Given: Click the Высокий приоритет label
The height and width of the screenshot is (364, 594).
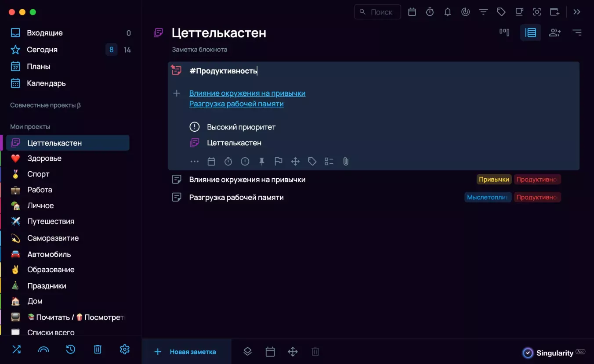Looking at the screenshot, I should 241,127.
